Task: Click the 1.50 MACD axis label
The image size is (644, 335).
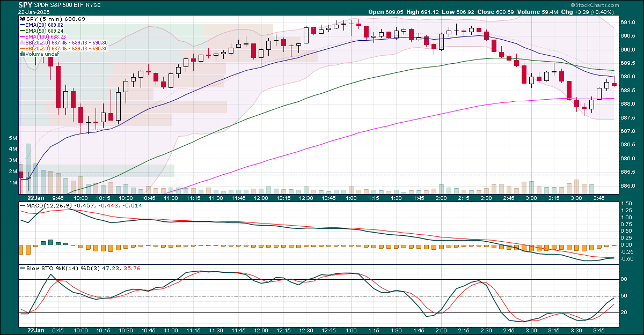Action: point(626,204)
